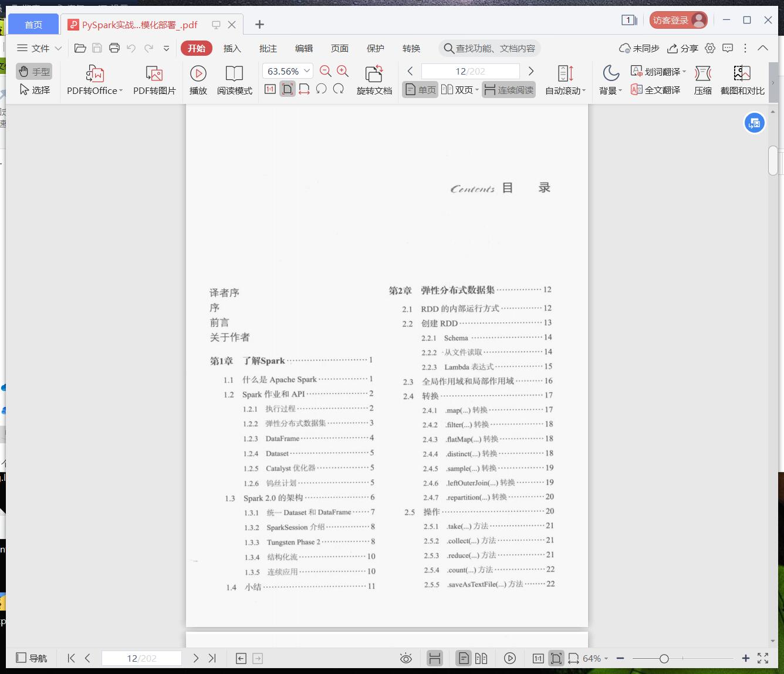Screen dimensions: 784x674
Task: Open screenshot and compare (截图和对比)
Action: [742, 80]
